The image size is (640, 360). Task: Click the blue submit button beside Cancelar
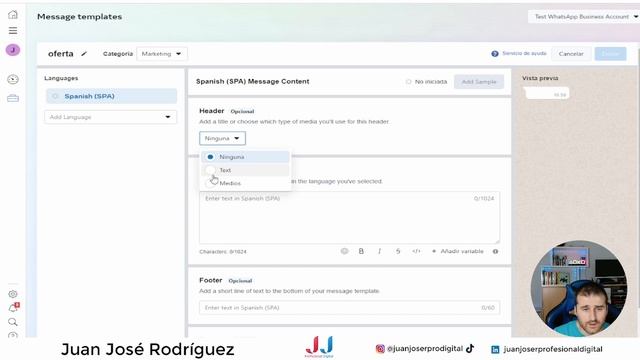[610, 54]
